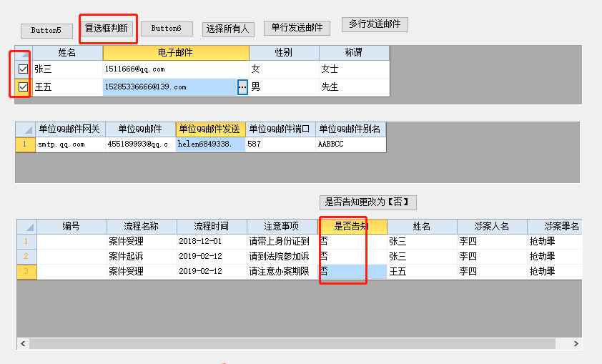Image resolution: width=602 pixels, height=364 pixels.
Task: Sort by 姓名 column in contacts grid
Action: [x=68, y=53]
